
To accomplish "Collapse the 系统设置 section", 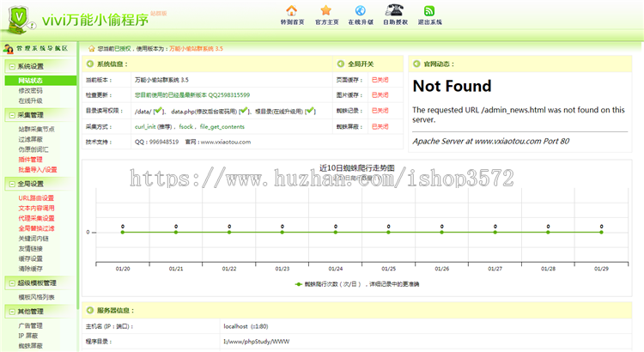I will (12, 66).
